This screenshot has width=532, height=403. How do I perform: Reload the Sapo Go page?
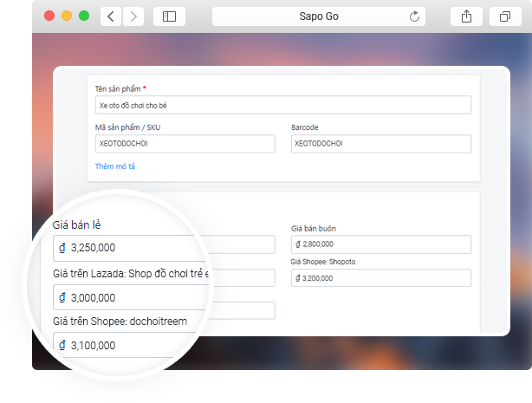(413, 16)
